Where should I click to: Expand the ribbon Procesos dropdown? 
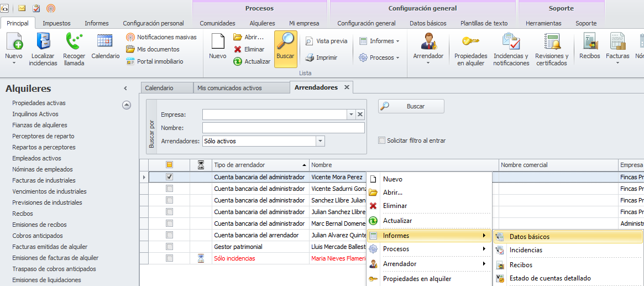380,58
